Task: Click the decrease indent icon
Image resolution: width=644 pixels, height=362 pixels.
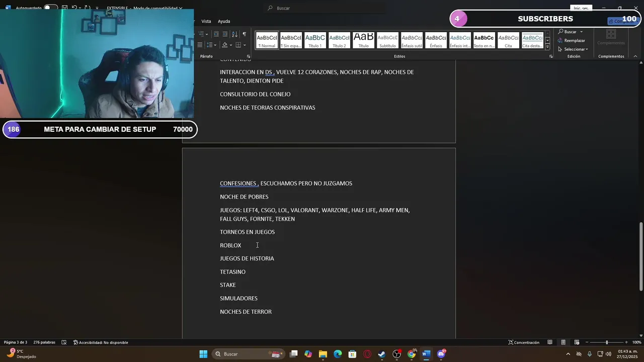Action: (216, 34)
